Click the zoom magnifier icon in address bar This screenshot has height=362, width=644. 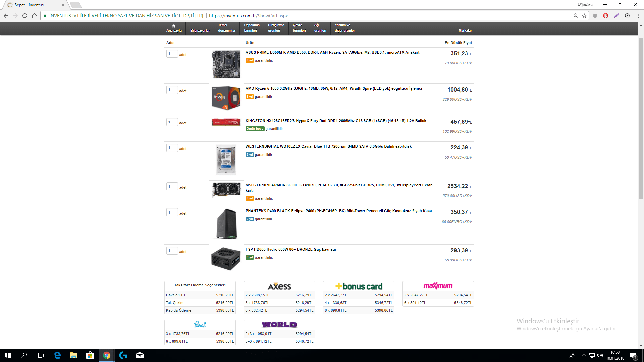576,16
